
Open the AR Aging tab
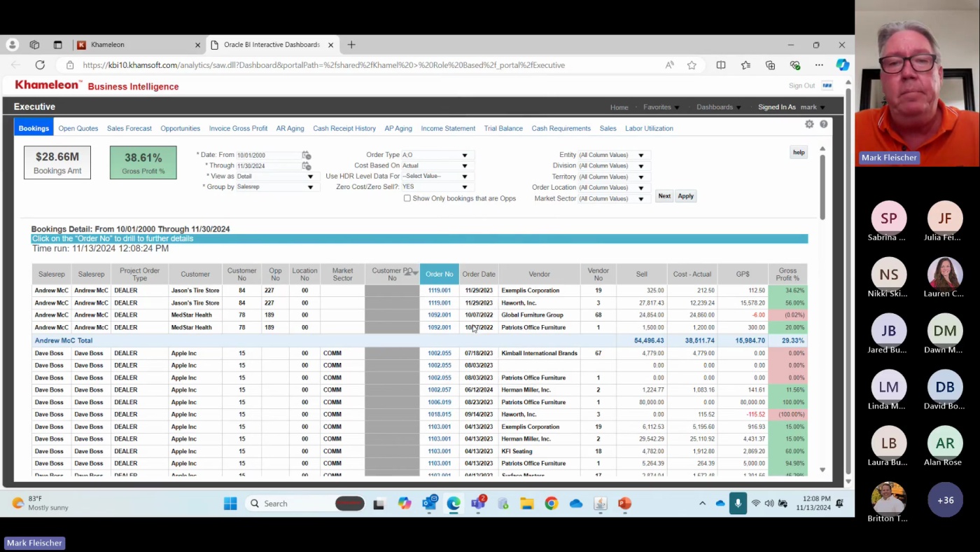click(x=290, y=128)
